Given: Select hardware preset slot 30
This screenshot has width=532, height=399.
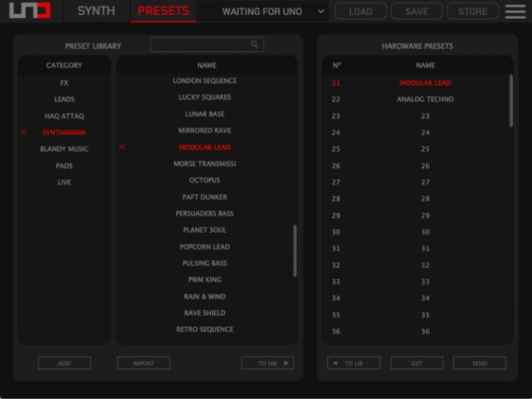Looking at the screenshot, I should tap(415, 232).
